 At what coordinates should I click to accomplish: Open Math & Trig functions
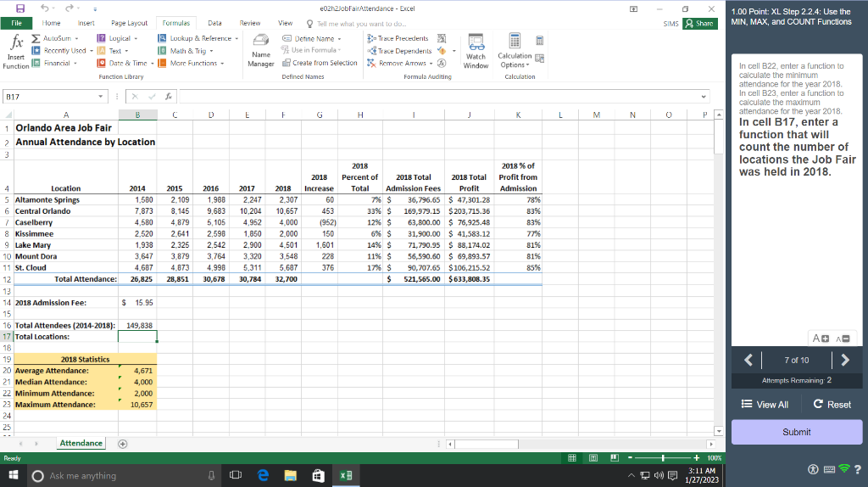point(186,50)
